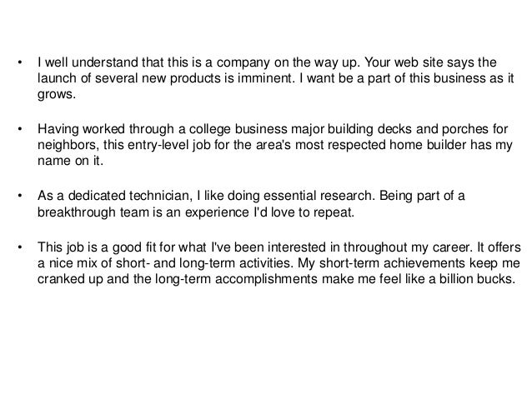This screenshot has width=532, height=399.
Task: Click the word 'grows.' ending first paragraph
Action: [57, 95]
